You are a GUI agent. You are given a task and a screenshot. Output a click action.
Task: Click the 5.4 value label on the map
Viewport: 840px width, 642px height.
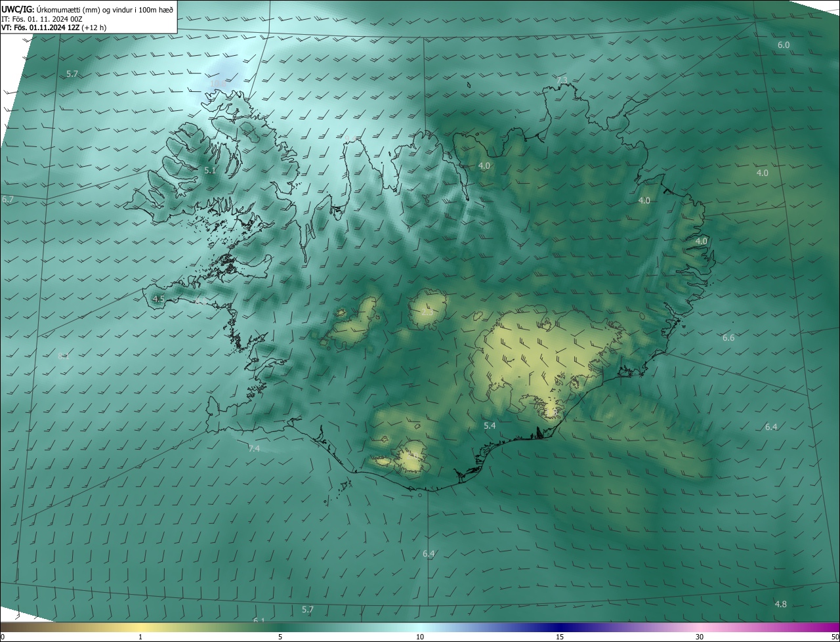click(x=490, y=426)
